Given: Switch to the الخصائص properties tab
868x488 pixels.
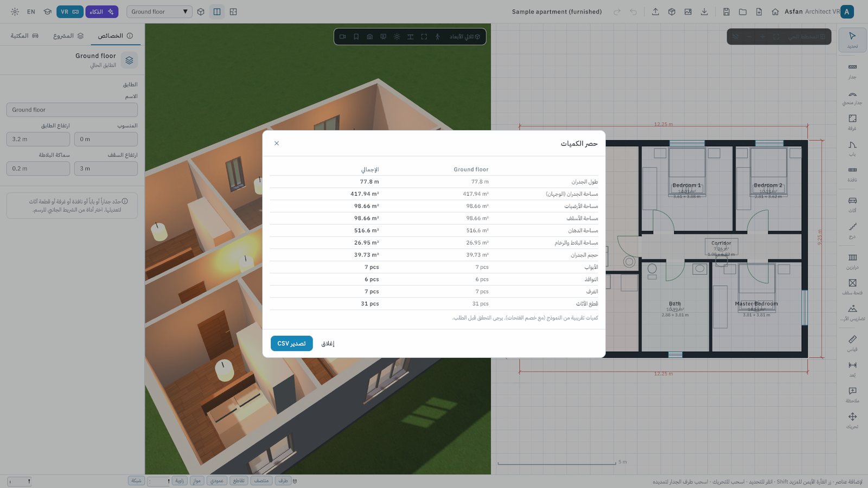Looking at the screenshot, I should point(115,36).
